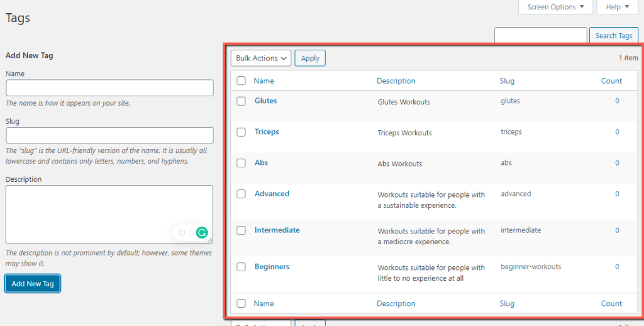644x326 pixels.
Task: Click into the Slug input field
Action: point(109,135)
